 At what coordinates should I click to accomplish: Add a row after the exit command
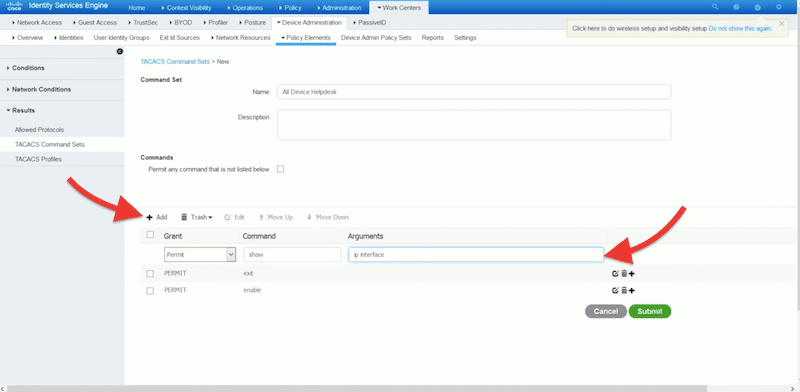click(x=632, y=274)
